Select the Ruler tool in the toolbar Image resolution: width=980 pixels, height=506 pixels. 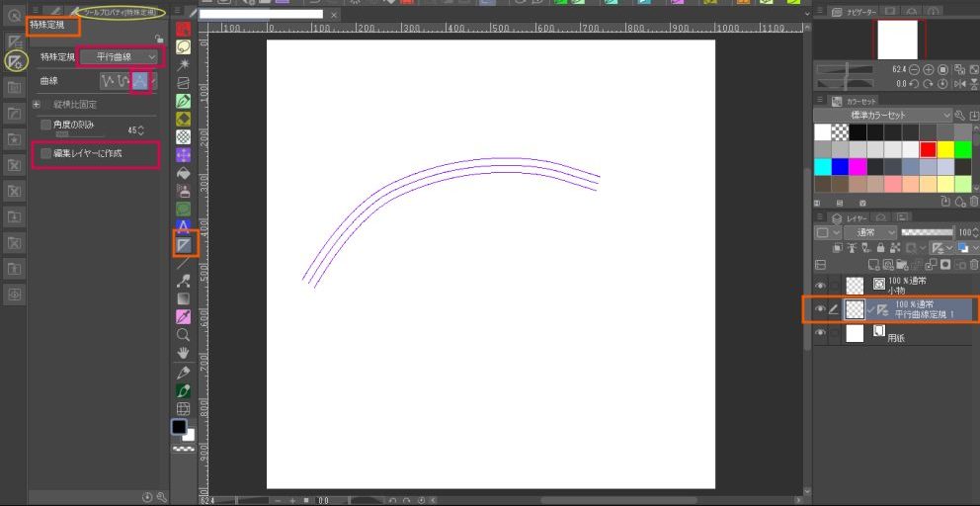tap(184, 243)
